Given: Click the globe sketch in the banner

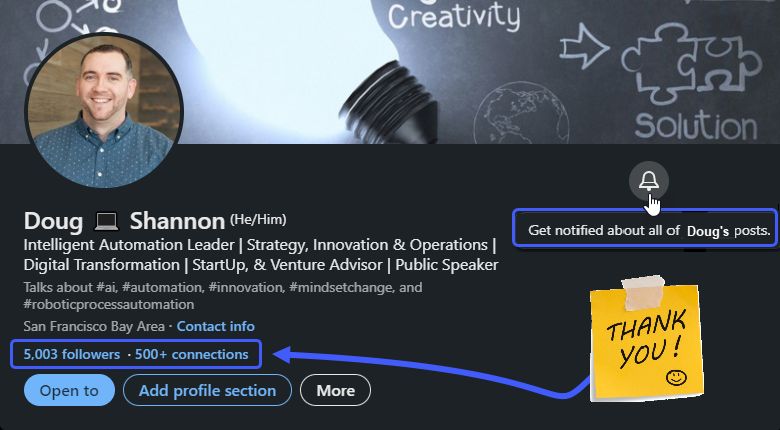Looking at the screenshot, I should [x=509, y=110].
